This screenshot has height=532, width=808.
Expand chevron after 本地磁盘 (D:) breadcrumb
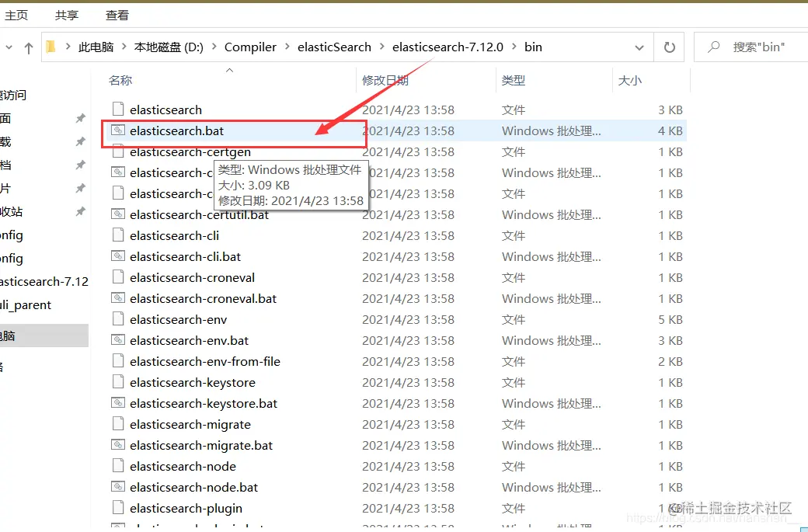point(214,47)
